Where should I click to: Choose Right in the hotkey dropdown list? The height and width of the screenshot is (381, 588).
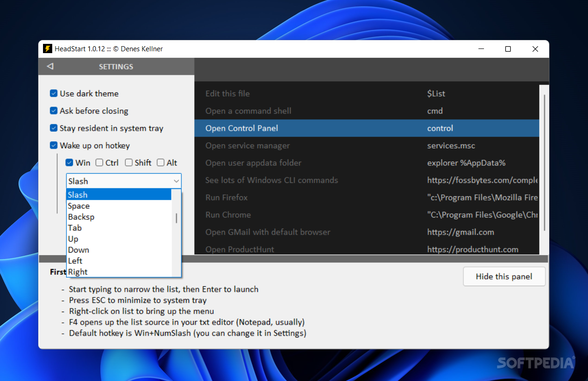point(119,272)
